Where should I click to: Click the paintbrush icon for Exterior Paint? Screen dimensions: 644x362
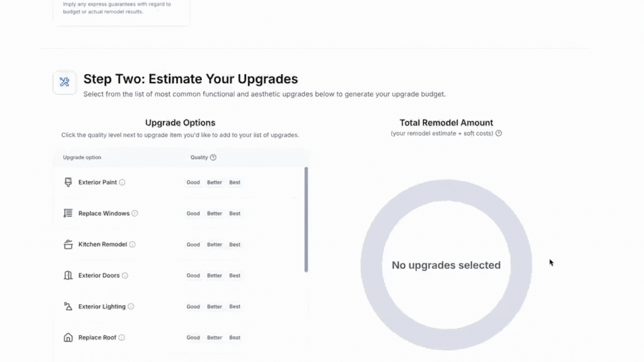(x=68, y=182)
